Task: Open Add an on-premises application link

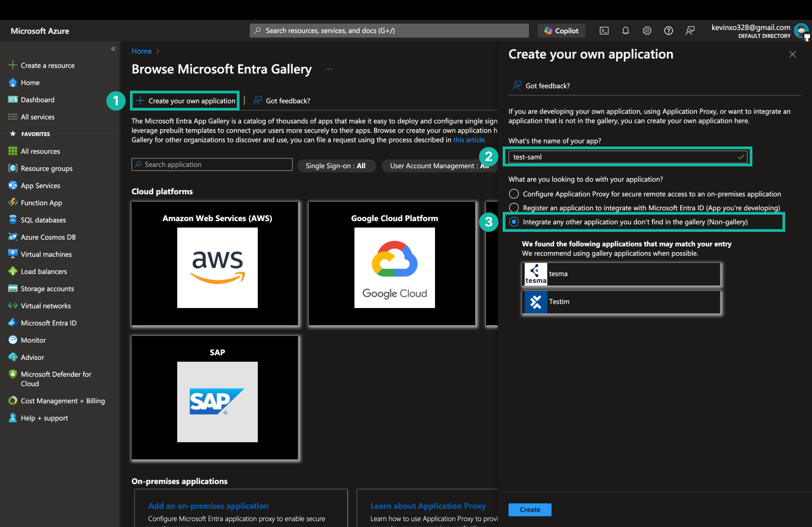Action: 208,506
